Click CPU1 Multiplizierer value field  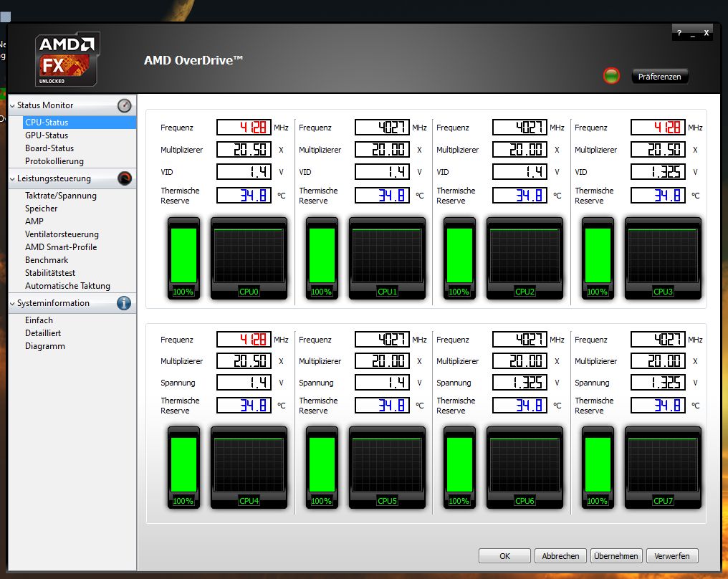pyautogui.click(x=382, y=150)
